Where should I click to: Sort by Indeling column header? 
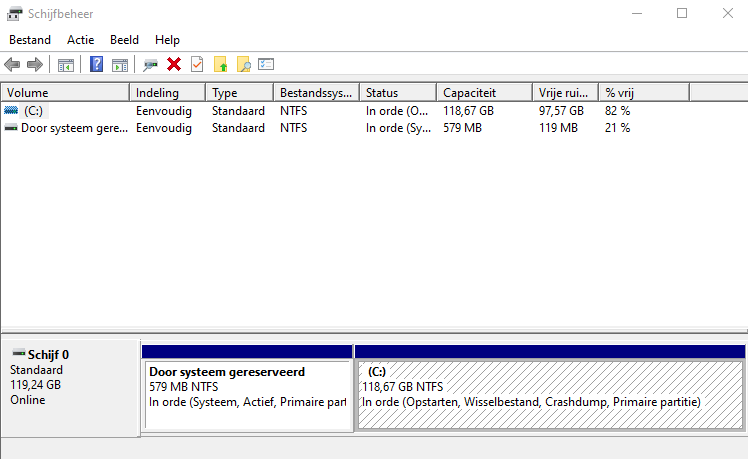(x=167, y=93)
